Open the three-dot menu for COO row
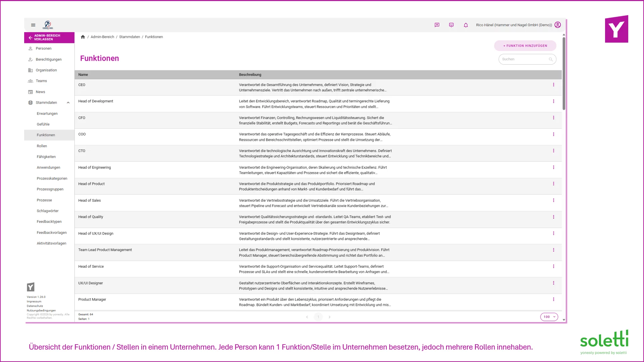The image size is (644, 362). click(x=553, y=134)
